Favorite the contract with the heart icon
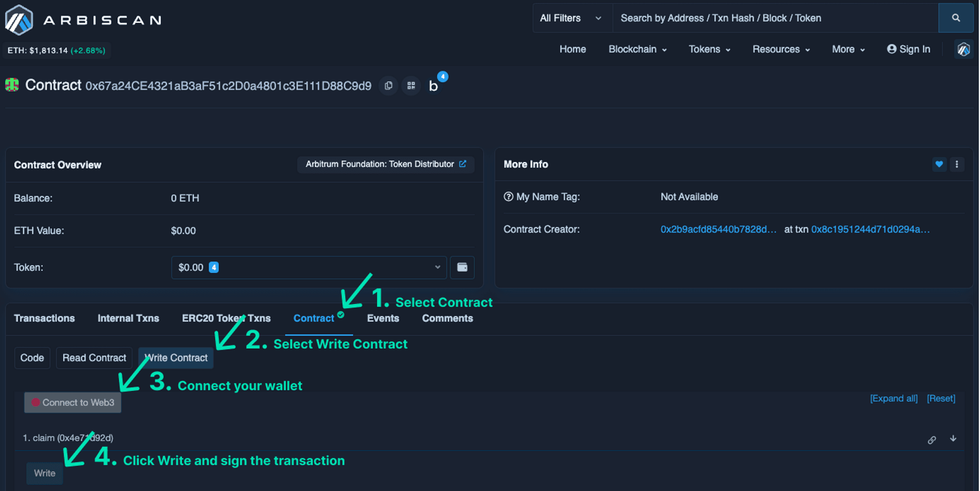Screen dimensions: 980x491 939,164
